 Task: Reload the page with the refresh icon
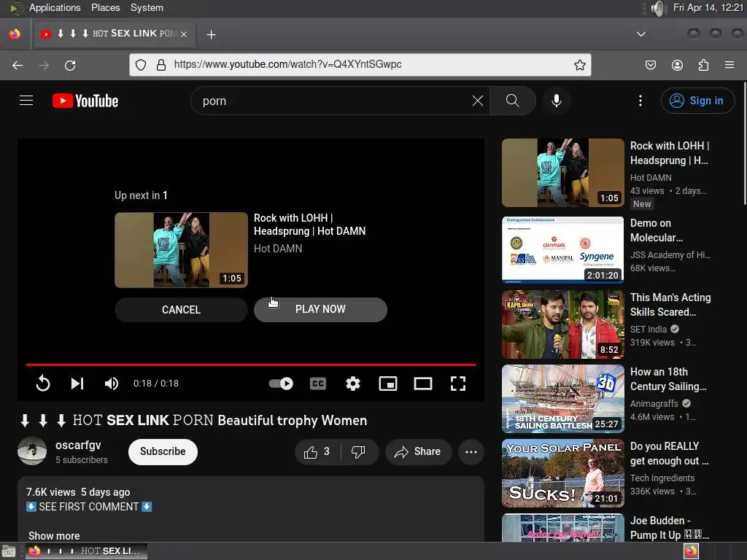(70, 65)
